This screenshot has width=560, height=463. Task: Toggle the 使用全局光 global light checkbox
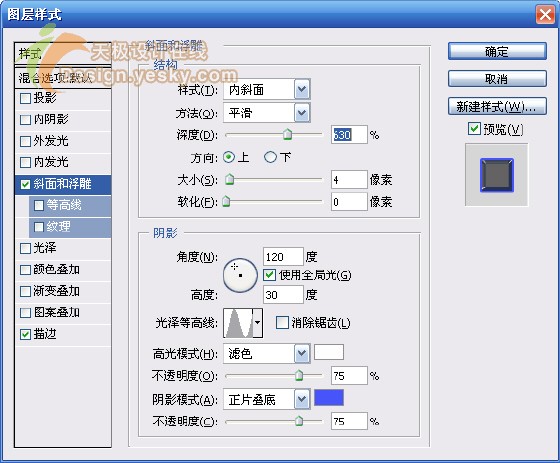(269, 275)
